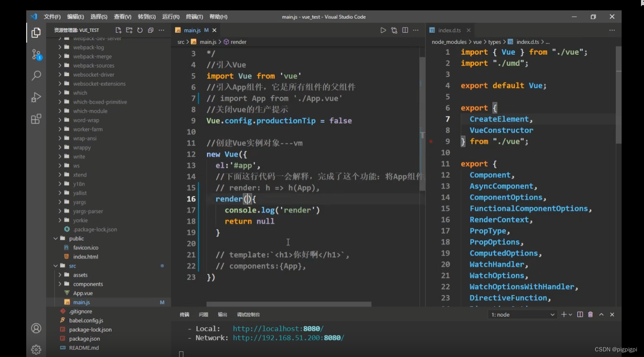This screenshot has width=644, height=357.
Task: Switch to the 输出 panel tab
Action: (222, 315)
